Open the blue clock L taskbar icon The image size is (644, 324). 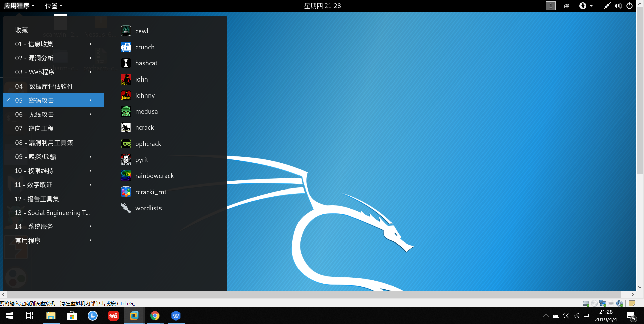[92, 316]
